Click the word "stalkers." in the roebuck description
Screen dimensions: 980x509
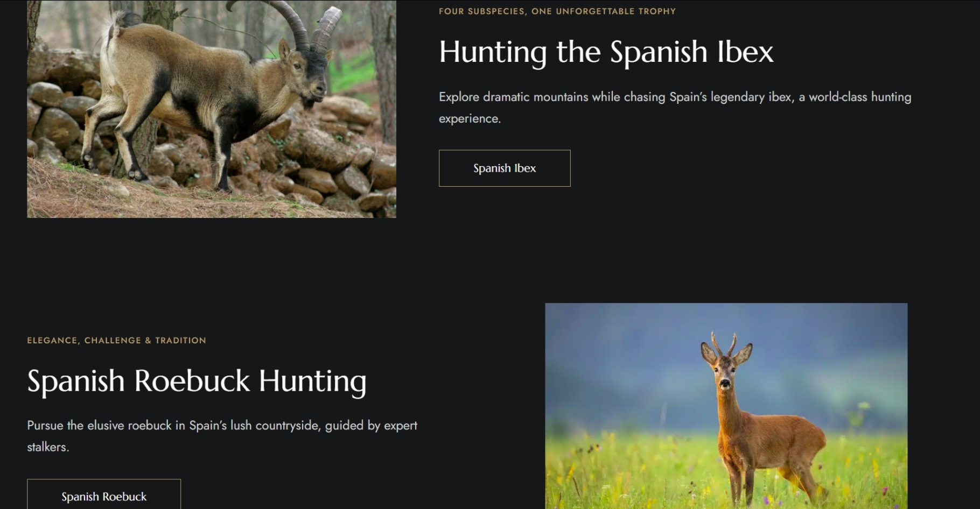(x=48, y=447)
